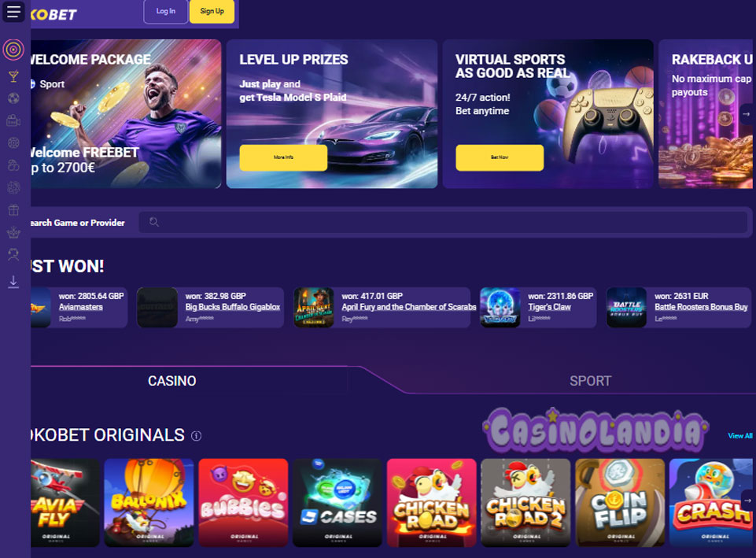Screen dimensions: 756x558
Task: Switch to the SPORT tab
Action: (x=590, y=381)
